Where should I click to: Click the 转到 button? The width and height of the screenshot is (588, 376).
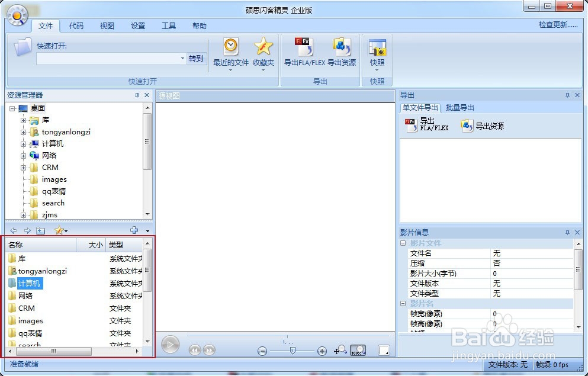[x=195, y=59]
